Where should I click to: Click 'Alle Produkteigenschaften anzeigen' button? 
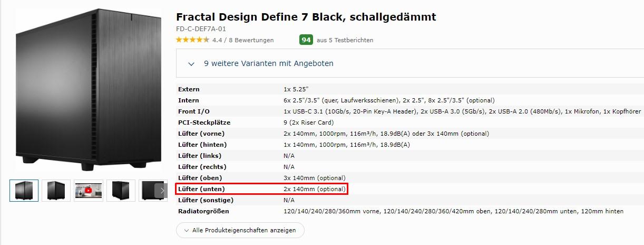[x=240, y=230]
